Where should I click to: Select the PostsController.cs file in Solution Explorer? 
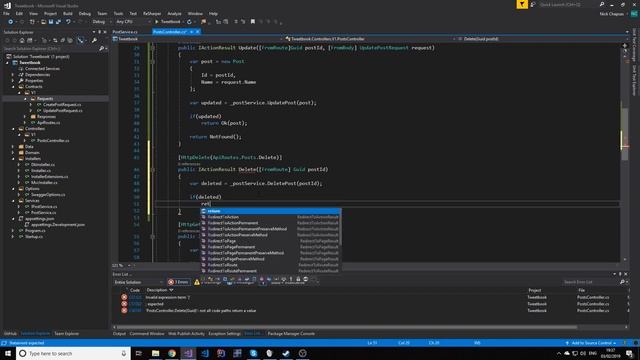click(x=53, y=141)
